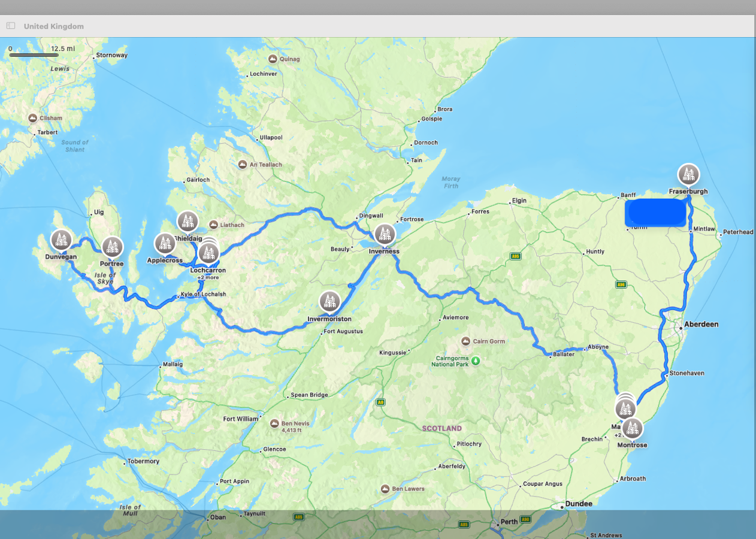The image size is (756, 539).
Task: Click the Forres town label
Action: 480,211
